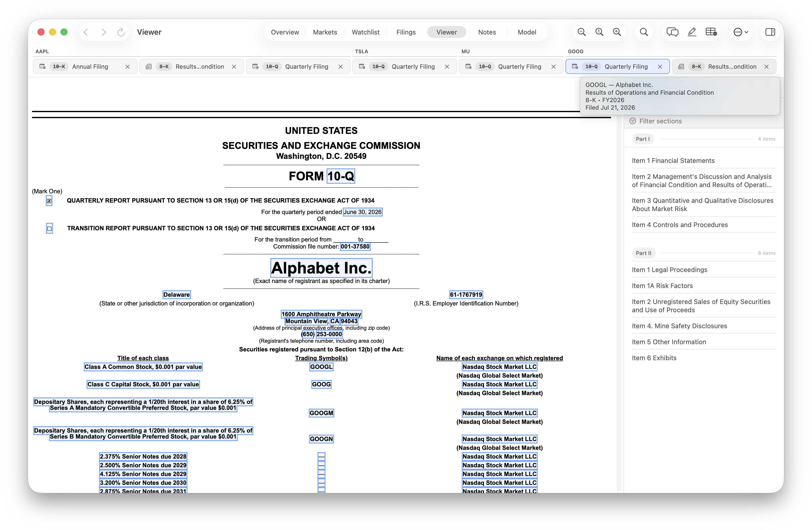Screen dimensions: 812x530
Task: Click the highlighted Alphabet Inc. registrant name
Action: pos(321,268)
